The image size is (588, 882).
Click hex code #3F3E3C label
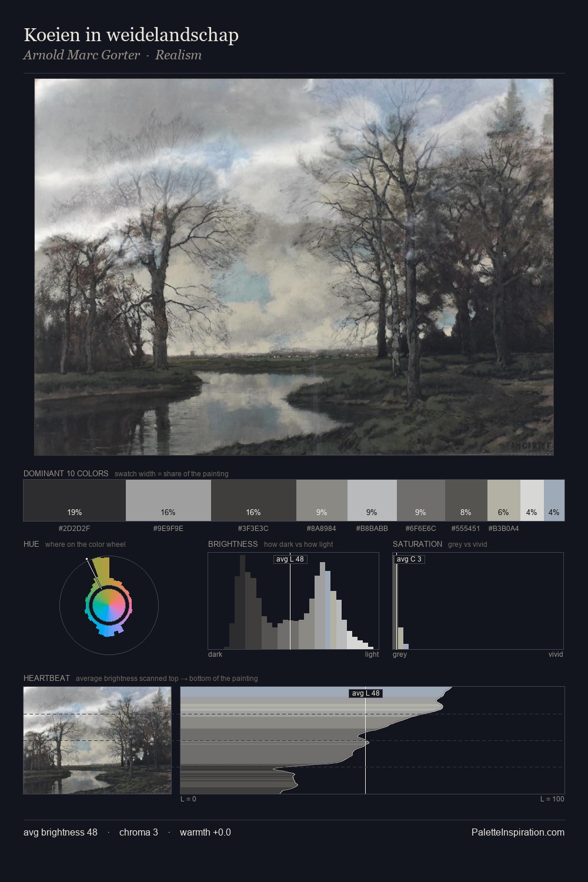click(x=253, y=529)
